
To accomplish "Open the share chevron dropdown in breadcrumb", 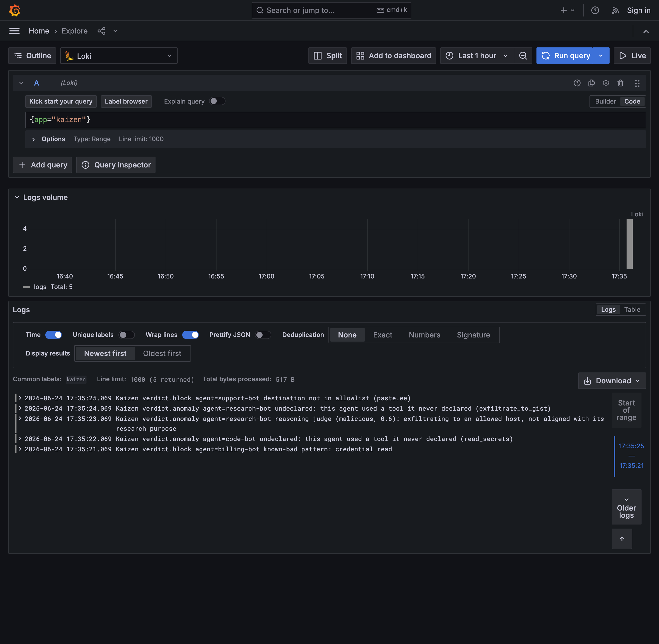I will pos(115,31).
